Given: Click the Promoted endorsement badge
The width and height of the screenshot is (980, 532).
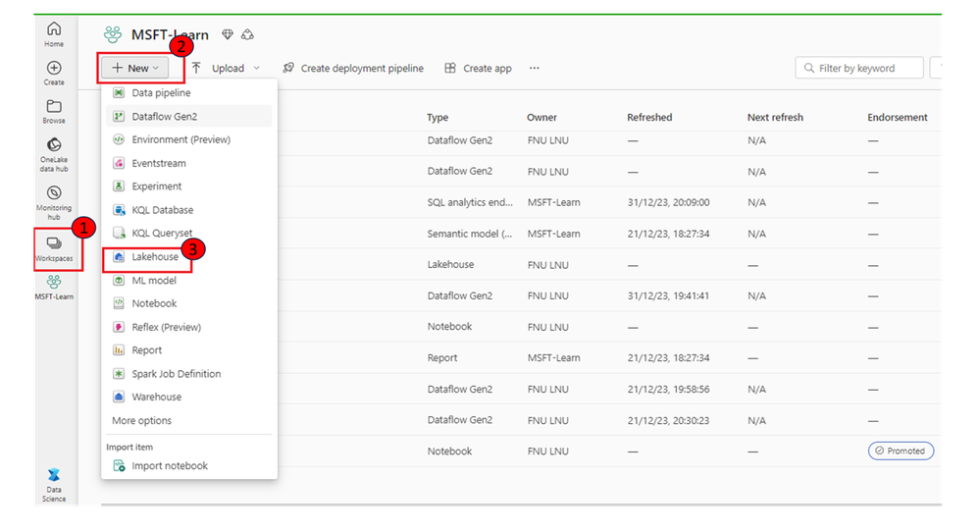Looking at the screenshot, I should click(x=901, y=451).
